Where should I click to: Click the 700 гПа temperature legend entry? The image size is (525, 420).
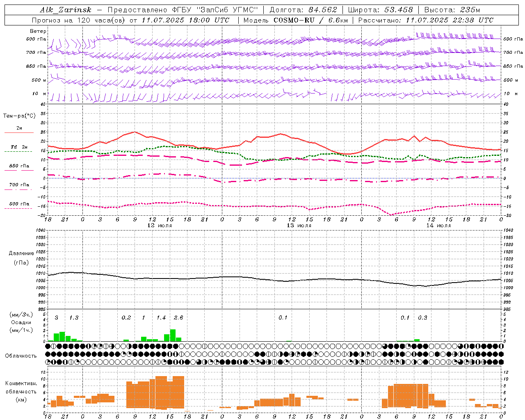point(19,185)
